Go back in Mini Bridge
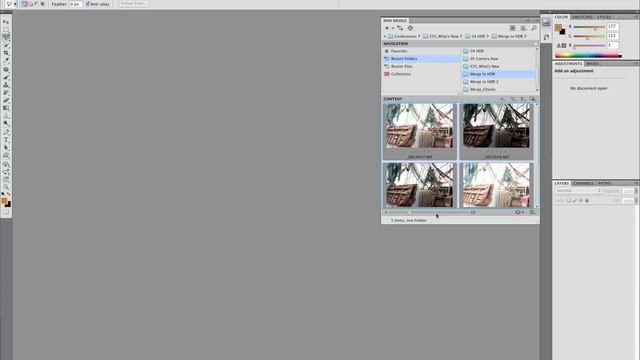This screenshot has height=360, width=640. [386, 28]
